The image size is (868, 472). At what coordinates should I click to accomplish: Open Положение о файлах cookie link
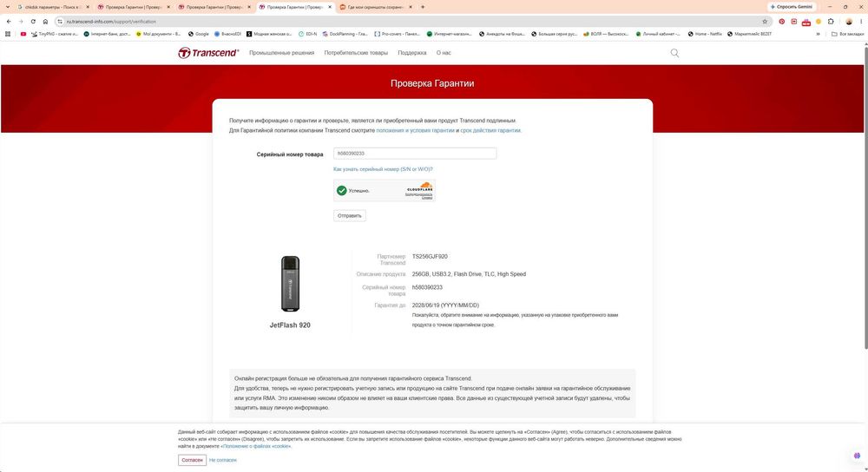[x=256, y=447]
